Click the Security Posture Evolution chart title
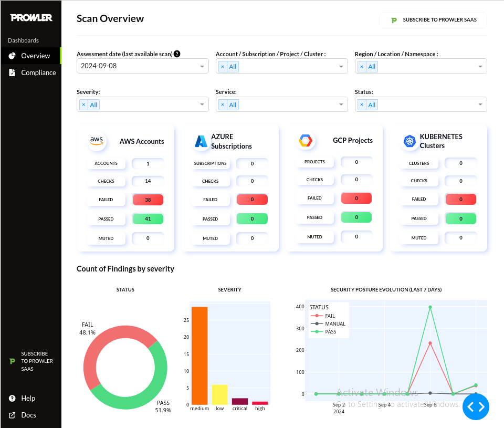The height and width of the screenshot is (428, 504). tap(386, 290)
